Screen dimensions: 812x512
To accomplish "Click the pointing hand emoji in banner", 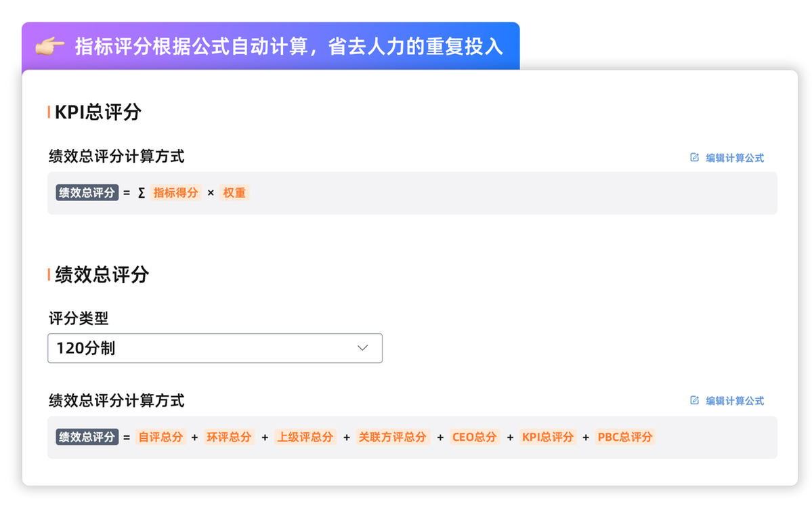I will (x=49, y=46).
